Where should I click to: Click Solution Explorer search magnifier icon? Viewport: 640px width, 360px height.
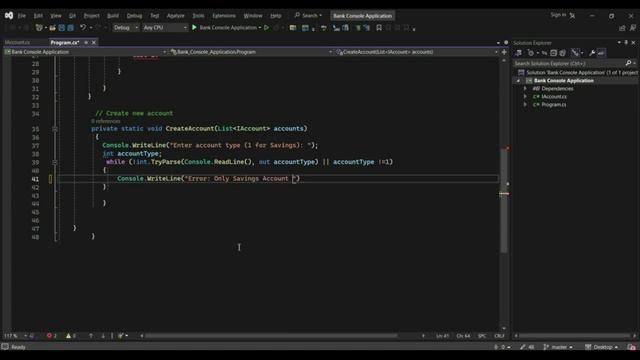(628, 63)
